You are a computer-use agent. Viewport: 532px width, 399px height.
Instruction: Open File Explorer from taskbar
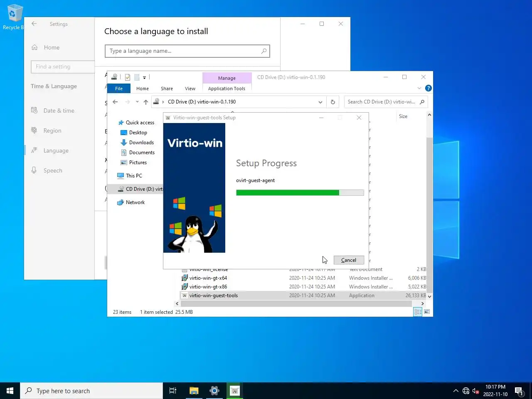(x=194, y=391)
